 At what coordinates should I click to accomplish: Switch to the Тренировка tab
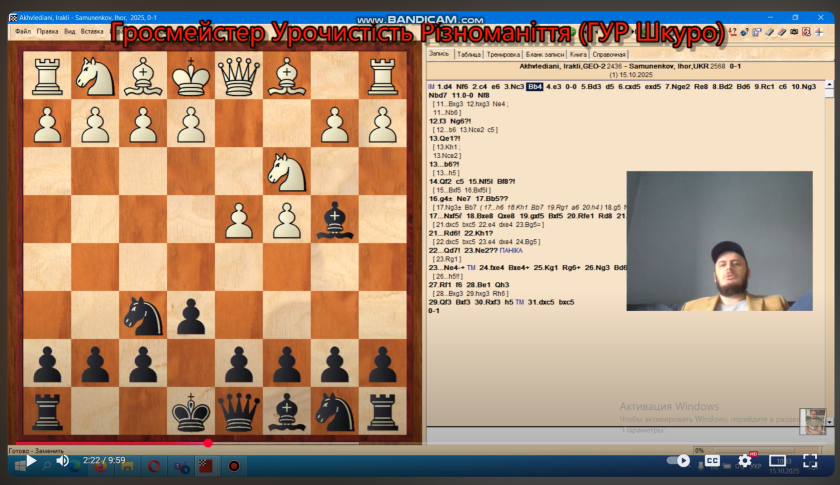click(x=504, y=53)
